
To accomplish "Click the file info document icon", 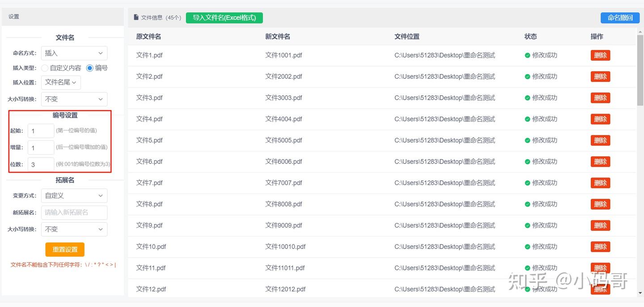I will (x=136, y=17).
